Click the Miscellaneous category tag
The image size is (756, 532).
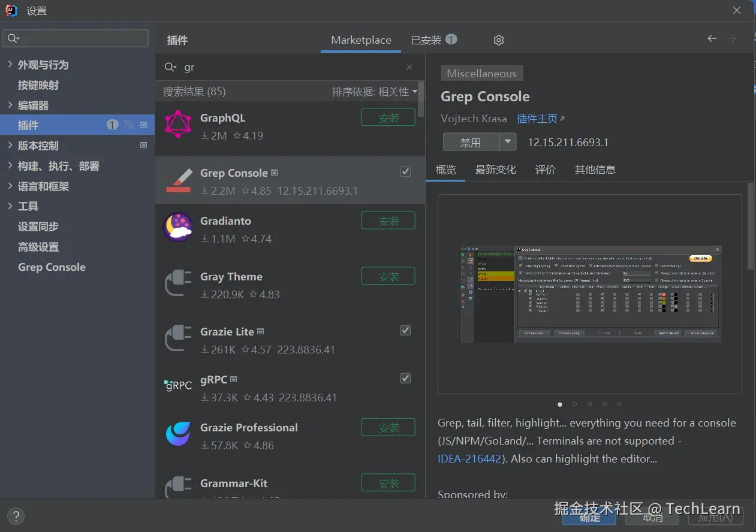pos(481,73)
